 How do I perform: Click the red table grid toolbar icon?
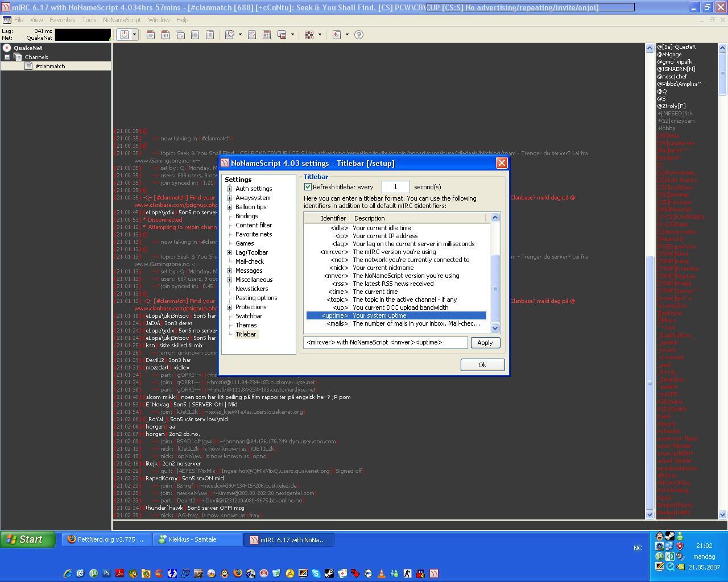(267, 35)
